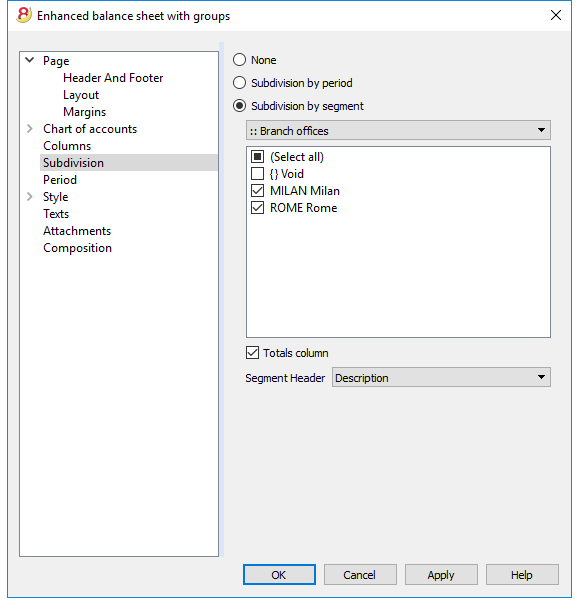Disable the Totals column checkbox
579x605 pixels.
tap(252, 353)
